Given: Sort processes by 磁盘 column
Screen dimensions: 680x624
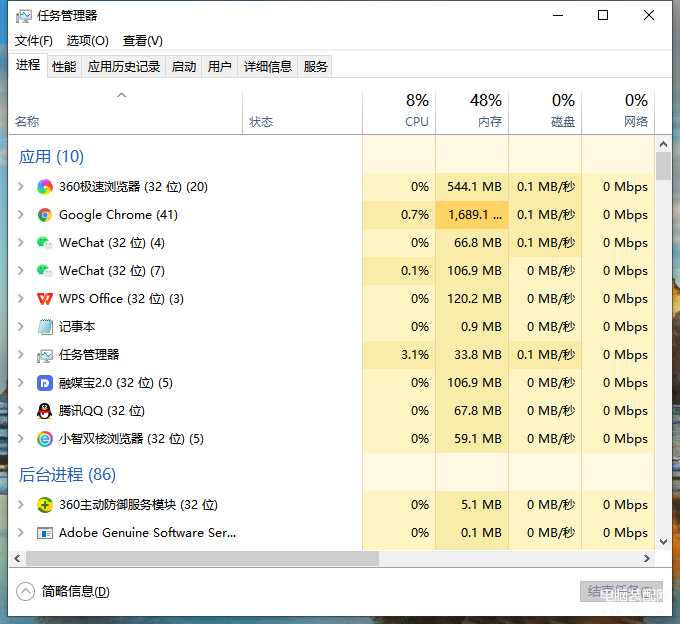Looking at the screenshot, I should [545, 112].
